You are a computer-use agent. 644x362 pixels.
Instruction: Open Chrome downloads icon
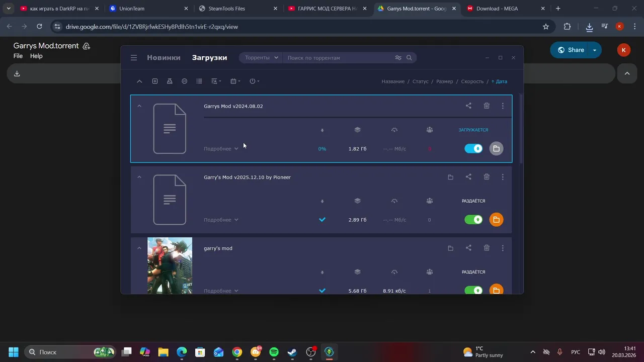pyautogui.click(x=589, y=27)
